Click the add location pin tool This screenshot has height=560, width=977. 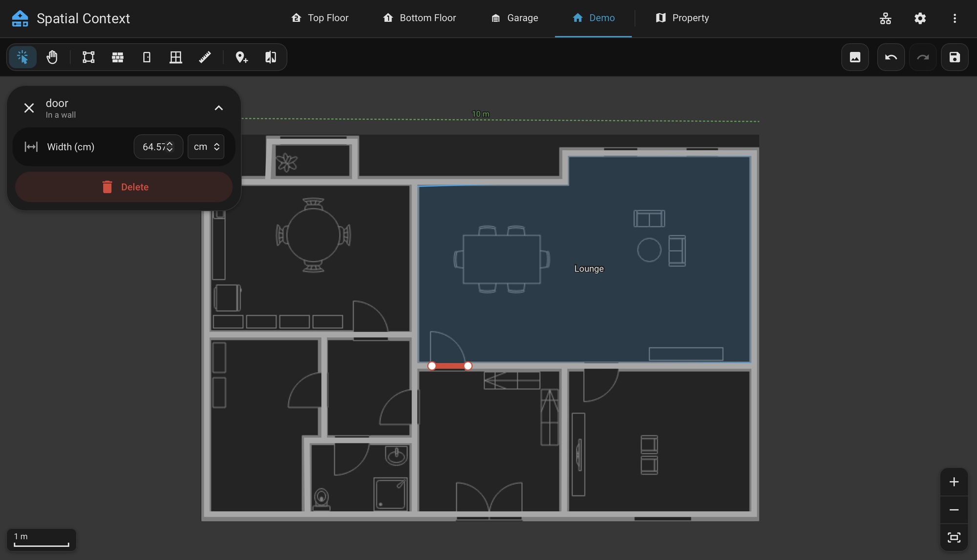point(241,57)
